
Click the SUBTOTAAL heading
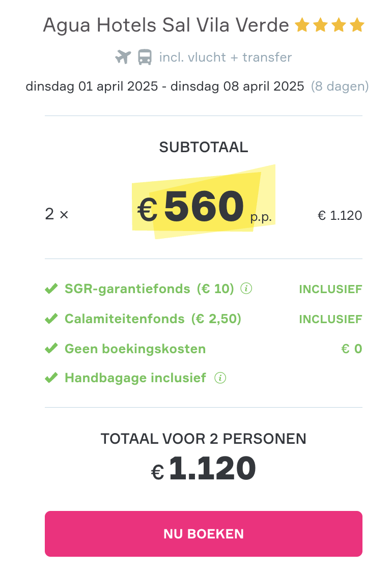[x=204, y=148]
